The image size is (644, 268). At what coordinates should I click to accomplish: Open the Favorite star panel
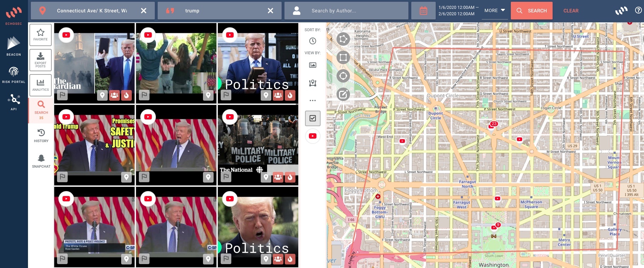[x=41, y=35]
